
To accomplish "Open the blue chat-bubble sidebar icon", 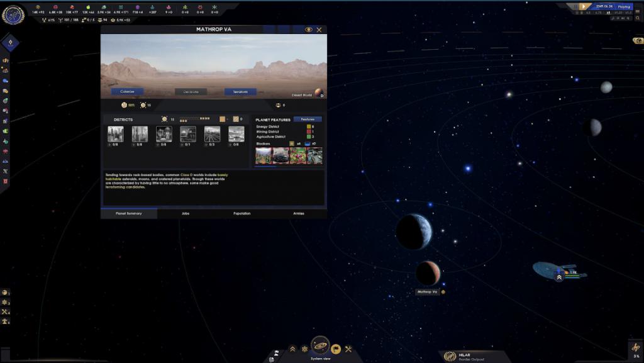I will tap(5, 81).
